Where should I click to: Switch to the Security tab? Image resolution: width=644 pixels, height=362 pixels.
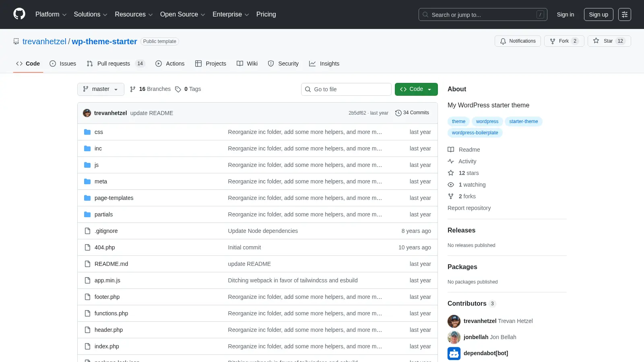[x=283, y=64]
